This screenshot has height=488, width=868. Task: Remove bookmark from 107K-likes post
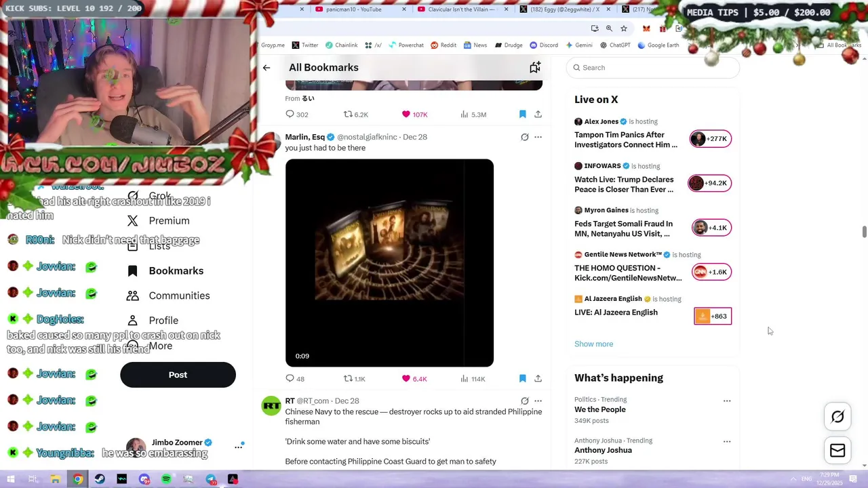coord(522,115)
